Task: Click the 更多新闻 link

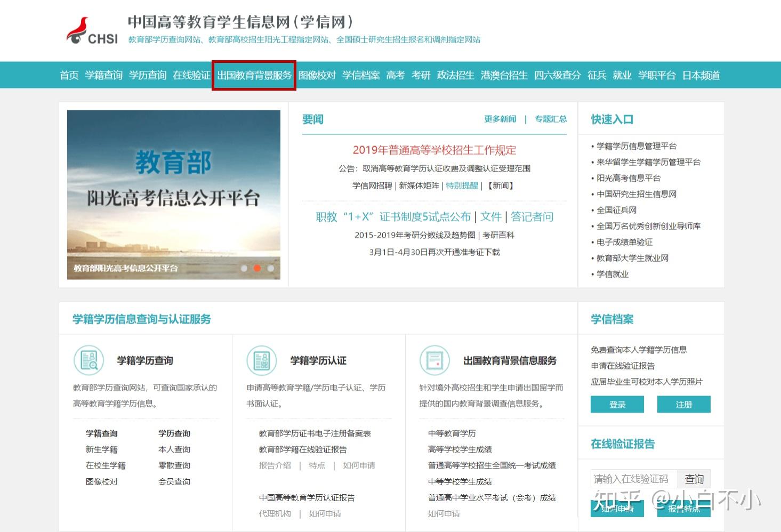Action: (500, 119)
